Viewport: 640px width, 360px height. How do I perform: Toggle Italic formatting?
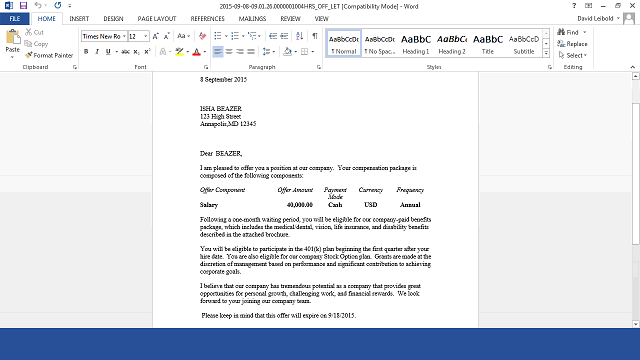click(97, 52)
